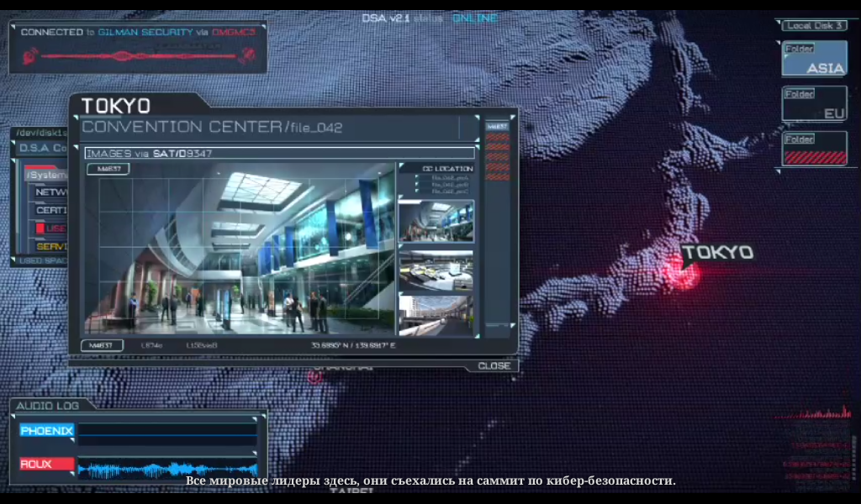Select the PHOENIX audio log channel
This screenshot has width=861, height=504.
coord(47,431)
